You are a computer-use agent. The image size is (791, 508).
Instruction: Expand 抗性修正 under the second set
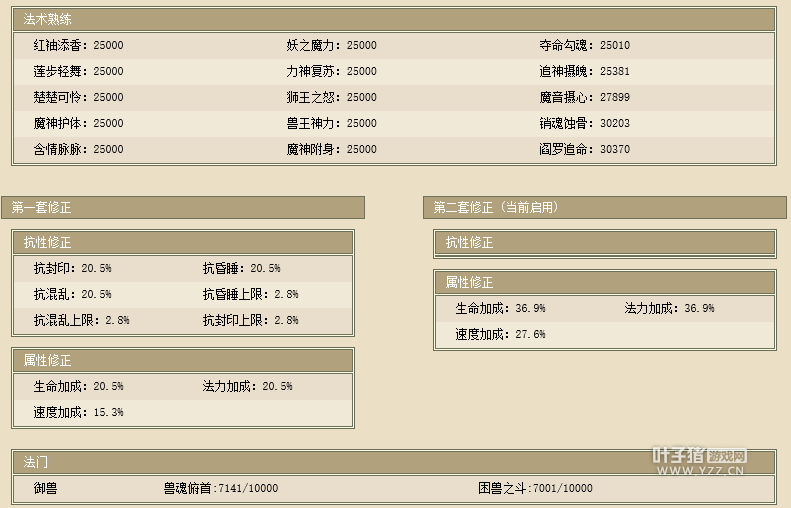[469, 243]
